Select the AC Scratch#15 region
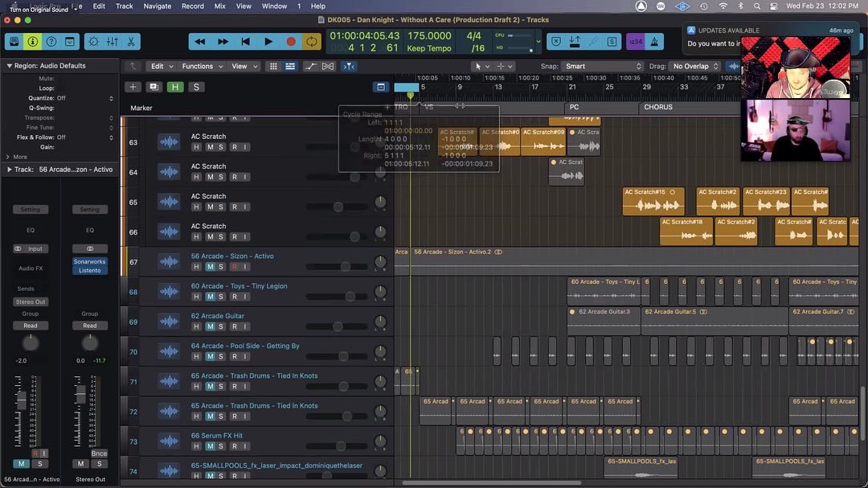Screen dimensions: 868x488 [x=653, y=202]
